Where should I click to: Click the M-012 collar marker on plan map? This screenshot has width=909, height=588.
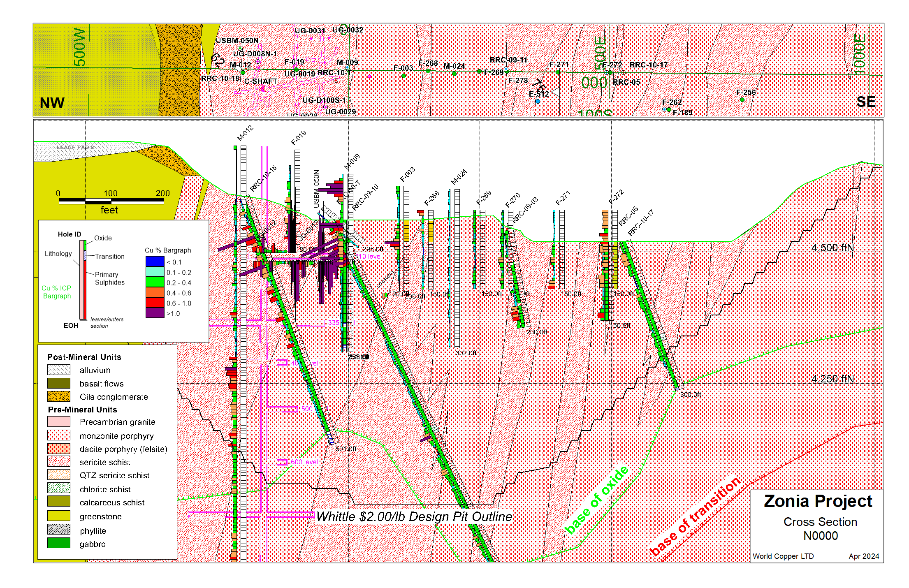[243, 72]
